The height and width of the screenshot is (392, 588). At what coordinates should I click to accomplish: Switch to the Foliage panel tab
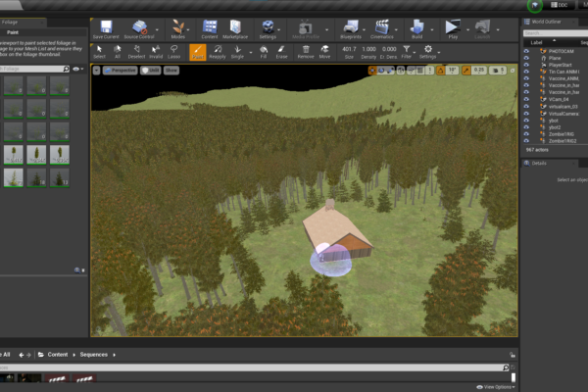23,23
